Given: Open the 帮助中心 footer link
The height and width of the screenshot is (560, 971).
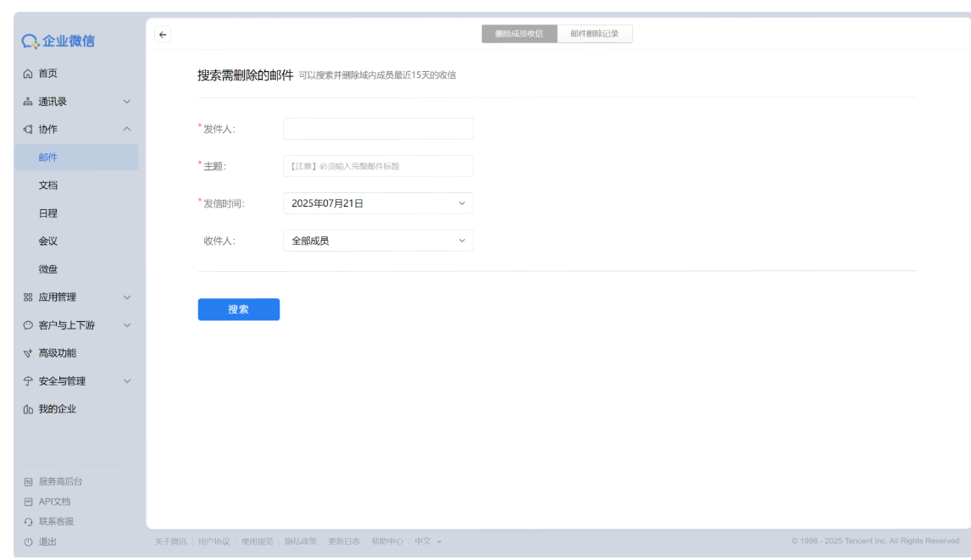Looking at the screenshot, I should coord(387,541).
